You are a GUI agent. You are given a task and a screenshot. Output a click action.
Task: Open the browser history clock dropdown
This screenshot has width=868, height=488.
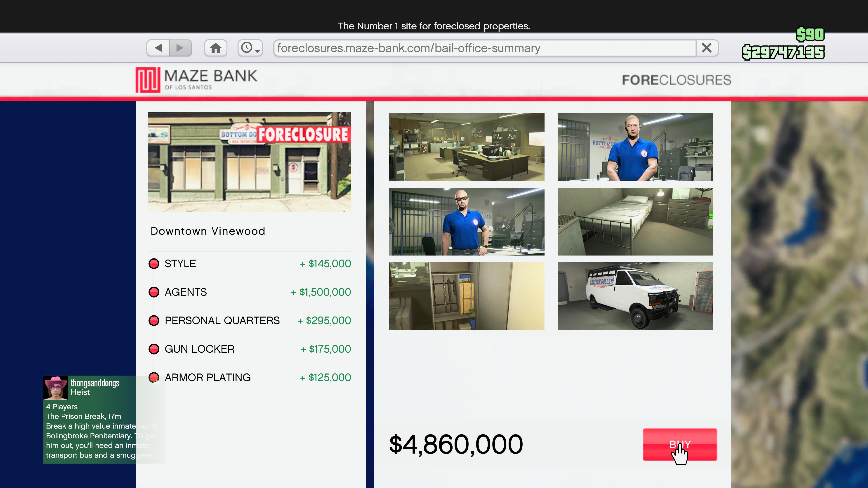pos(250,48)
